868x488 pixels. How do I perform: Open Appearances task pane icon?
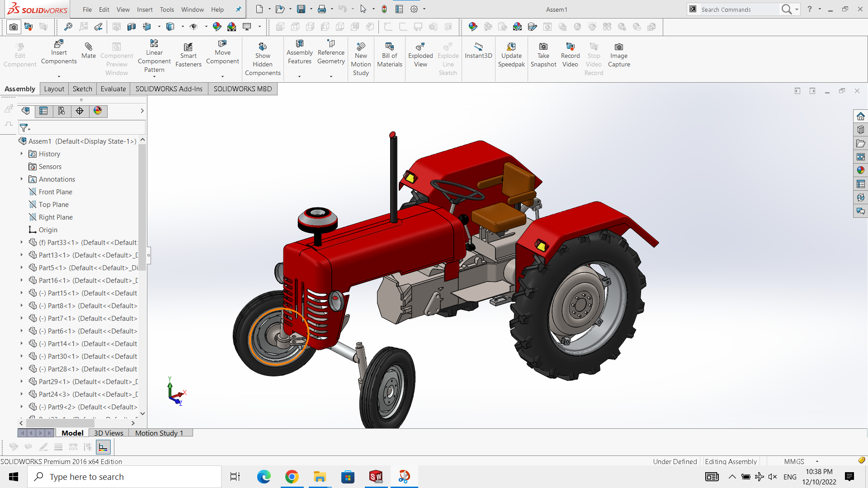click(x=860, y=170)
